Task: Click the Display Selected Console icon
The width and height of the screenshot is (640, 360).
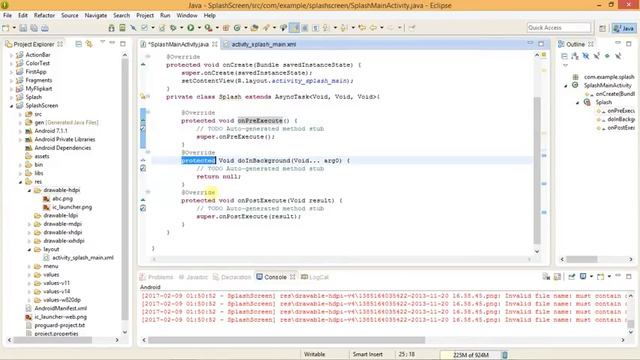Action: [x=583, y=277]
